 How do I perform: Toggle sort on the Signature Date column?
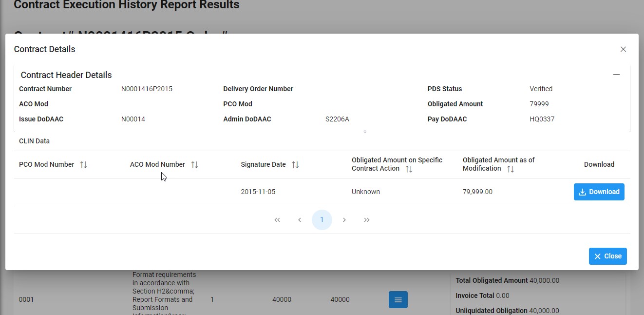tap(295, 164)
